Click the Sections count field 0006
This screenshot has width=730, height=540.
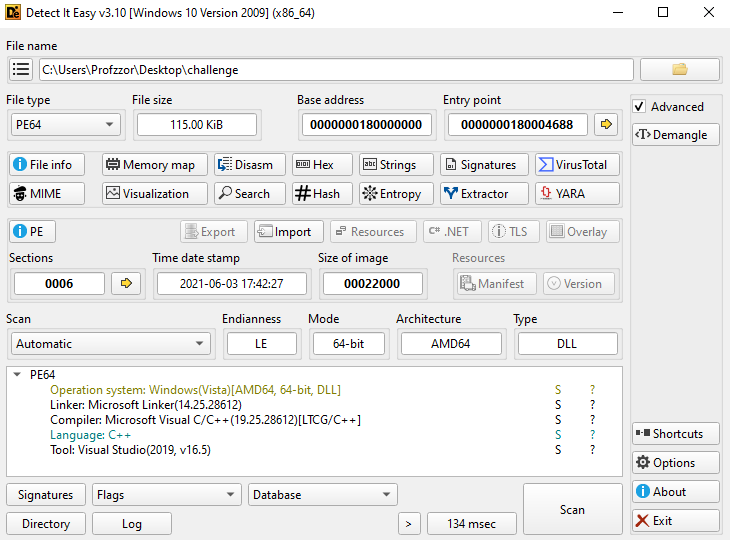coord(59,284)
